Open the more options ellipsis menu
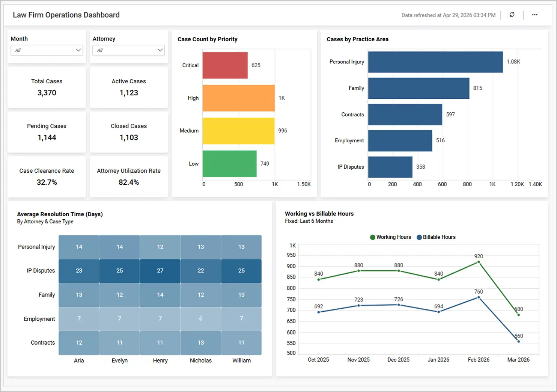This screenshot has height=392, width=557. coord(535,15)
